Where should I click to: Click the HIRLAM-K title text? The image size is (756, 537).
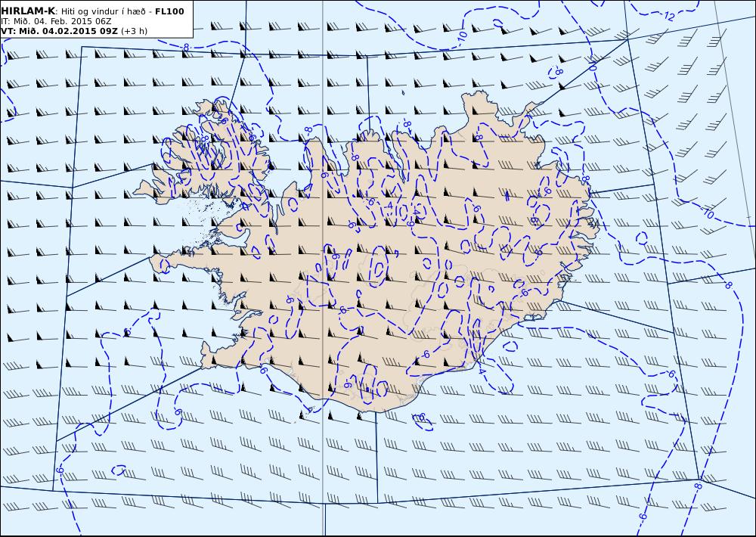[28, 11]
